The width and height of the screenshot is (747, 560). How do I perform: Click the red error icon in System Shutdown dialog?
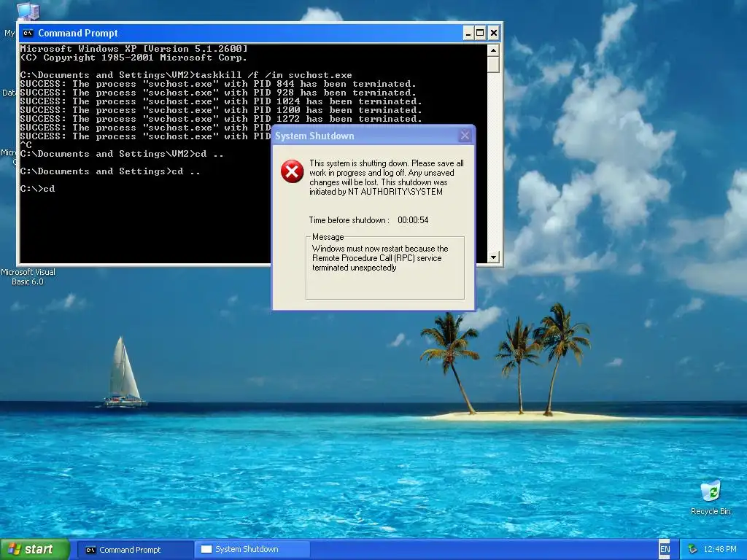coord(292,171)
